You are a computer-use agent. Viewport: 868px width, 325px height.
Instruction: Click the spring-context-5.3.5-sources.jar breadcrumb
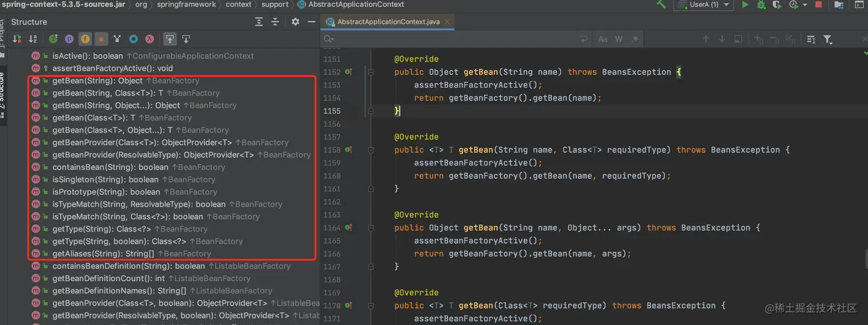click(63, 4)
